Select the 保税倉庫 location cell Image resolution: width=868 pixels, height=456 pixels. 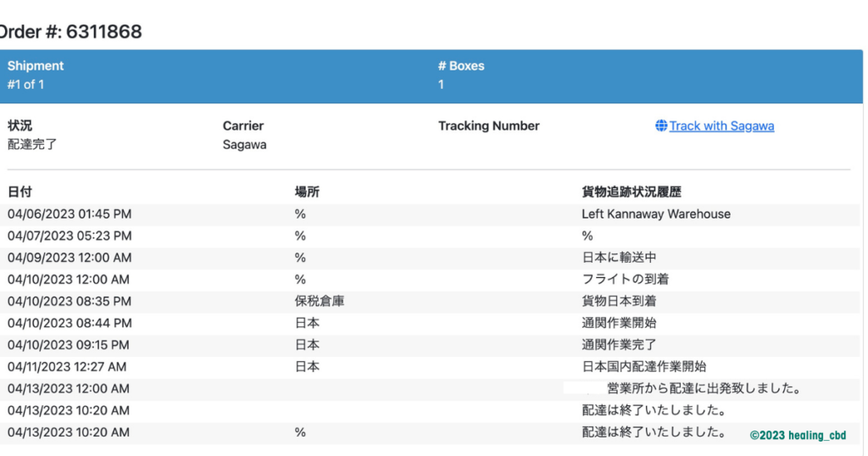[x=319, y=301]
